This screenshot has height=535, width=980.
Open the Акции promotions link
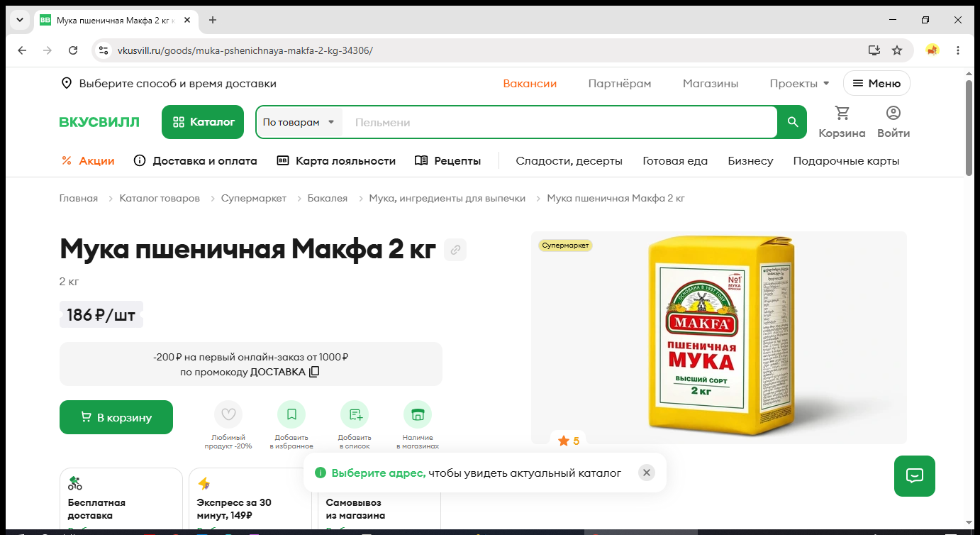88,161
